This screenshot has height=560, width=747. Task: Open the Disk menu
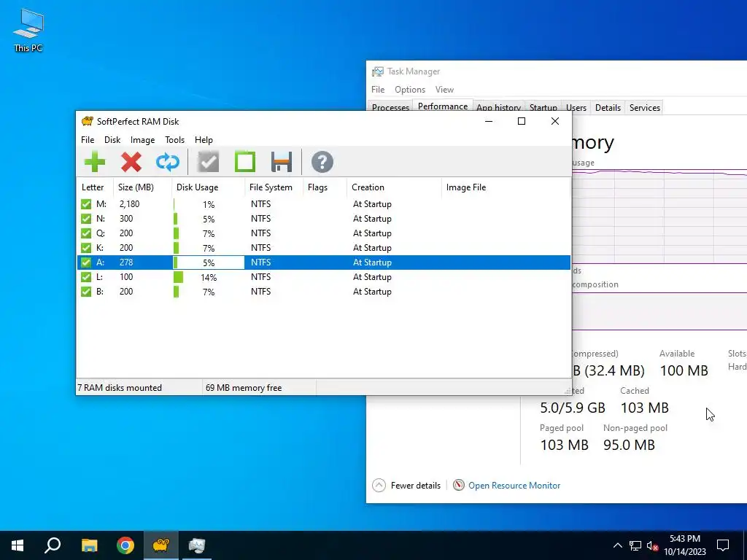point(112,139)
